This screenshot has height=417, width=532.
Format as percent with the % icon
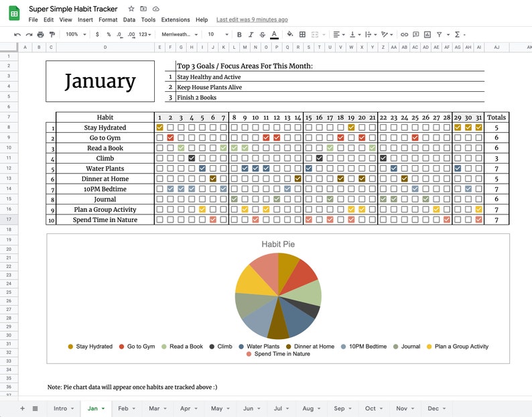click(109, 34)
